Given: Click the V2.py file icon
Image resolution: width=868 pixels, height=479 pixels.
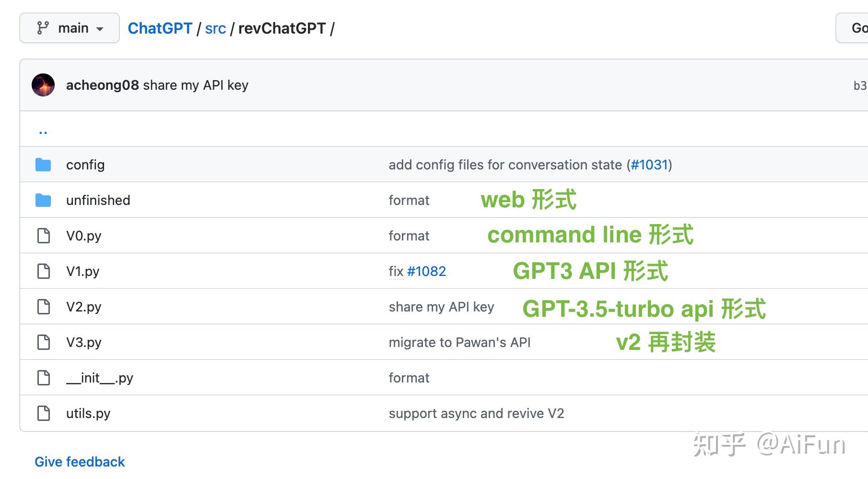Looking at the screenshot, I should tap(44, 307).
